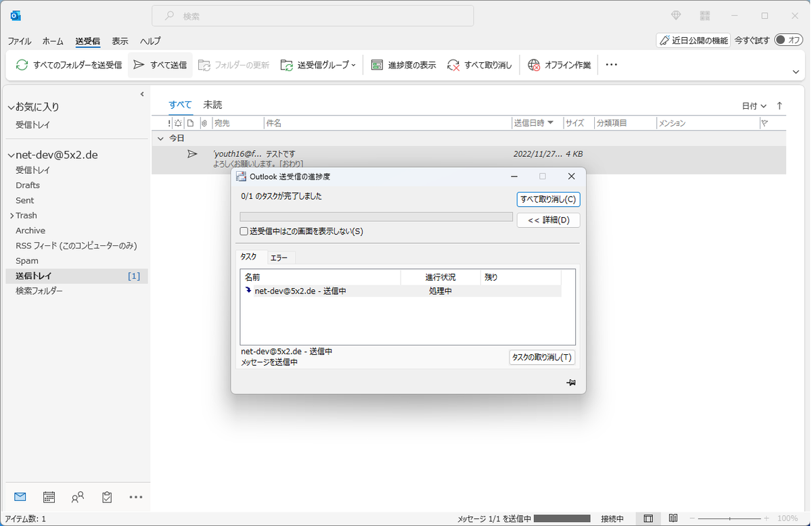Sort by 送信日時 column header
The image size is (812, 526).
coord(537,123)
